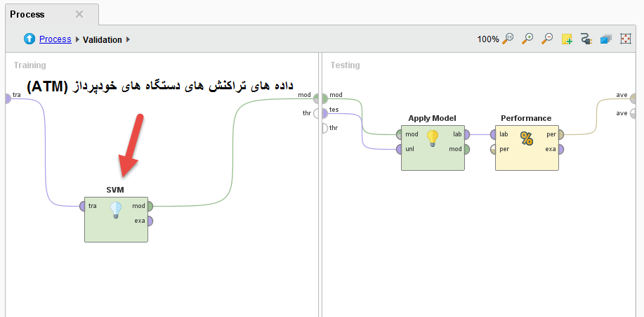
Task: Click the blue stacked operator order icon
Action: 606,39
